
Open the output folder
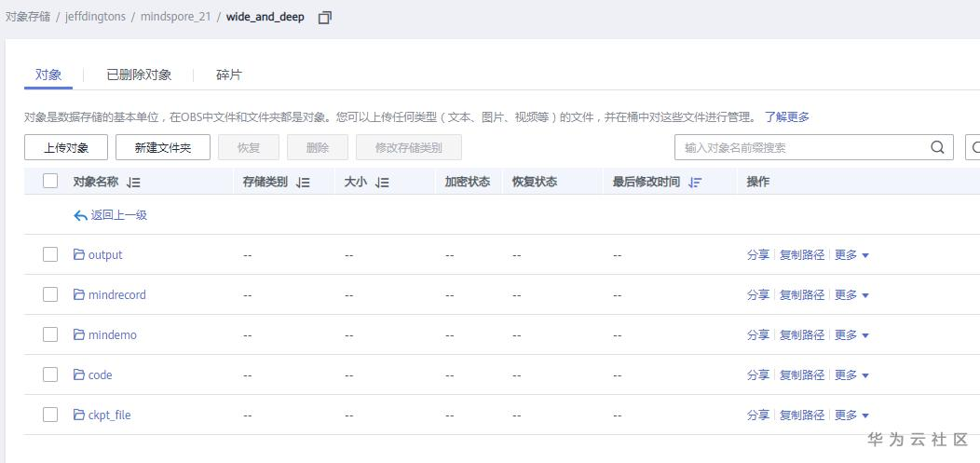tap(105, 255)
